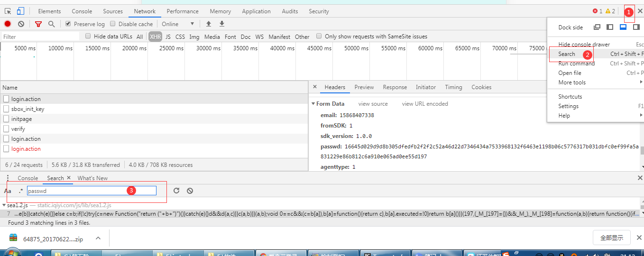Screen dimensions: 644x256
Task: Toggle regular expression .* in search
Action: (21, 191)
